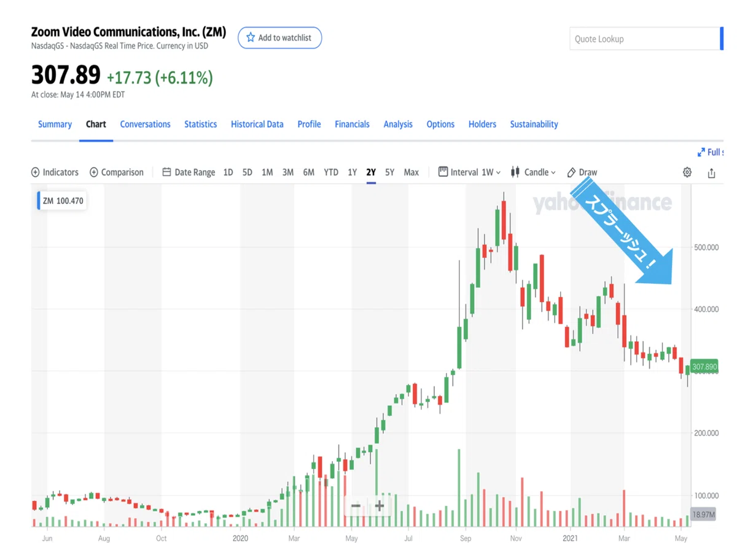
Task: Add a Comparison symbol
Action: pos(117,173)
